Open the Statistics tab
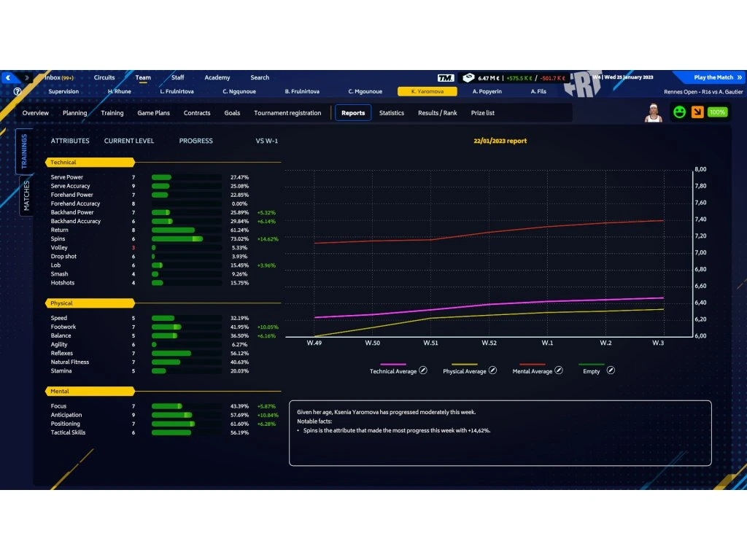Image resolution: width=747 pixels, height=560 pixels. [392, 113]
